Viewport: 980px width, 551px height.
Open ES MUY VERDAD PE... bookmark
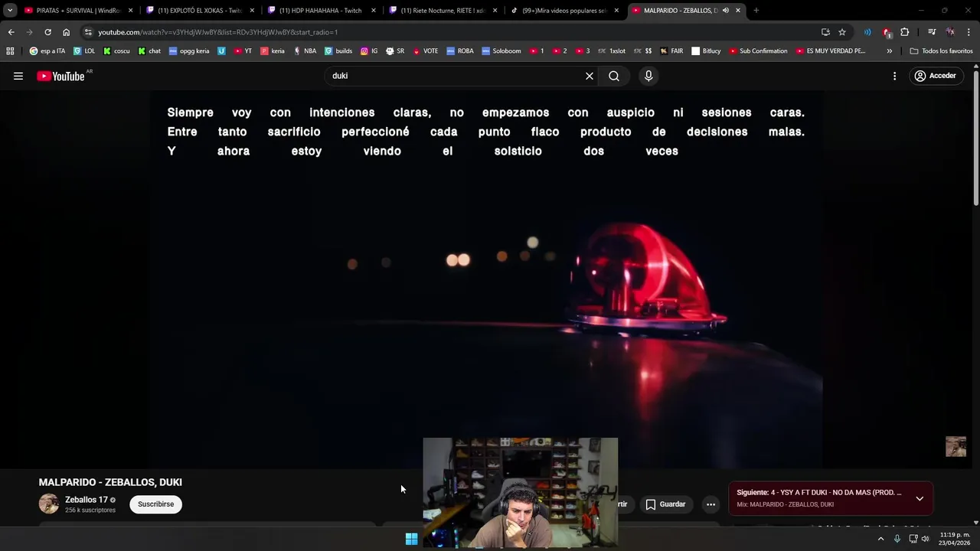click(x=830, y=51)
